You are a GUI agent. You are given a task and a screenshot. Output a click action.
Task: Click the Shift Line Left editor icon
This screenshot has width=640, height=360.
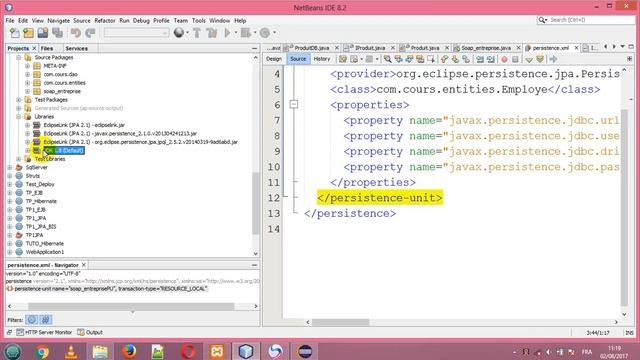coord(480,59)
